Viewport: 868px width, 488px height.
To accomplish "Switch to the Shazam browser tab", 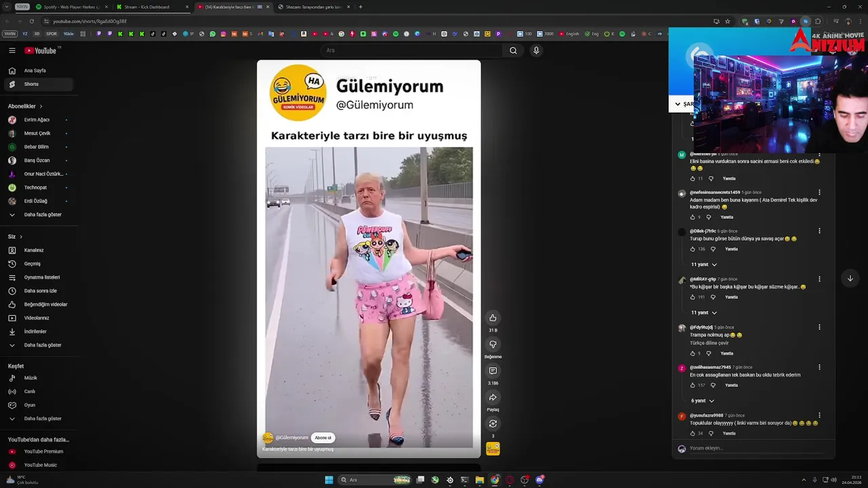I will (313, 7).
